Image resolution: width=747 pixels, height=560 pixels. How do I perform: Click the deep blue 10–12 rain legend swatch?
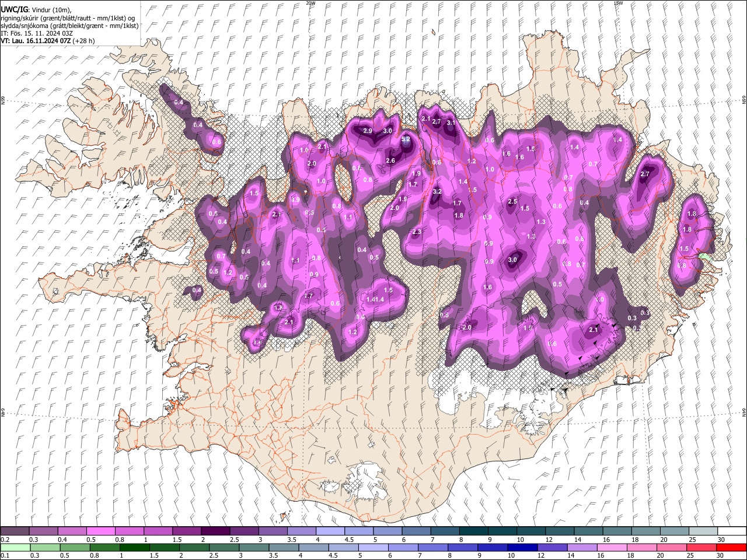click(522, 547)
